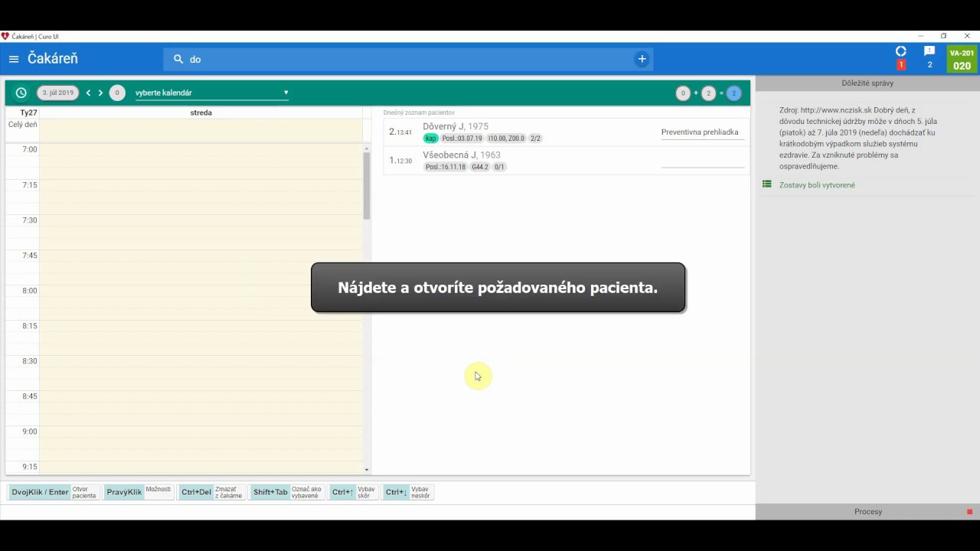Click the blue 2 total circle

coord(733,93)
